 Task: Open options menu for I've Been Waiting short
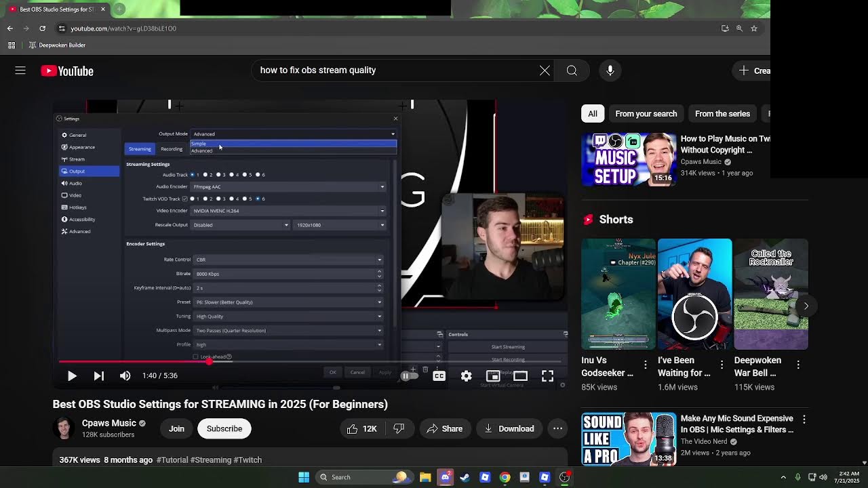(x=722, y=365)
